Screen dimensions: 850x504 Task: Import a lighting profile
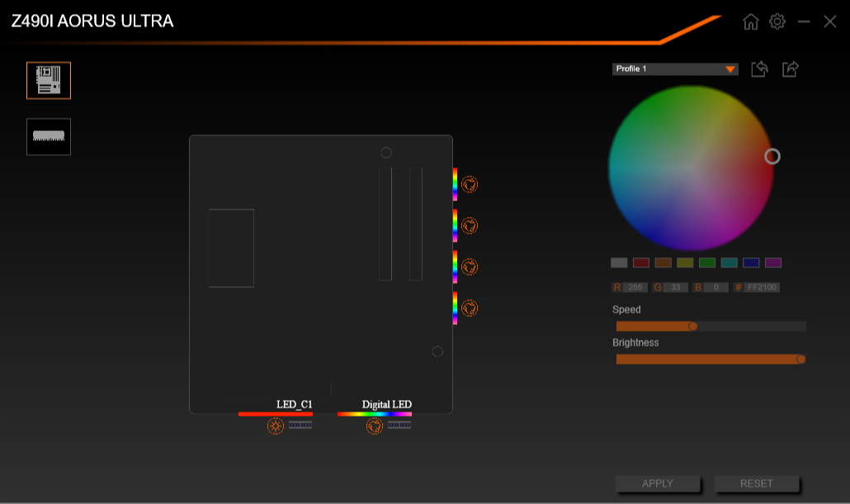759,69
